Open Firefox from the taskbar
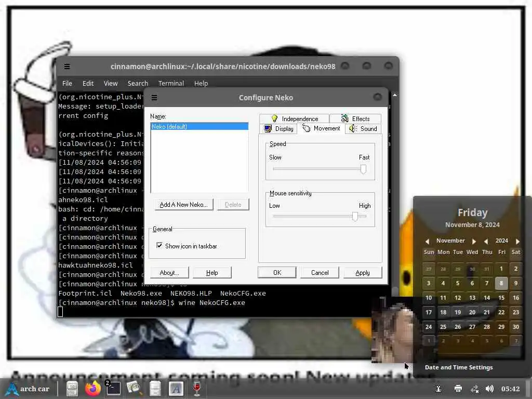 click(x=92, y=389)
